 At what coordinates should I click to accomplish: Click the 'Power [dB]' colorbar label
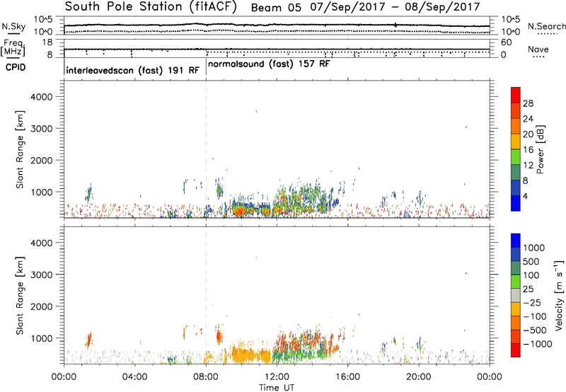541,149
